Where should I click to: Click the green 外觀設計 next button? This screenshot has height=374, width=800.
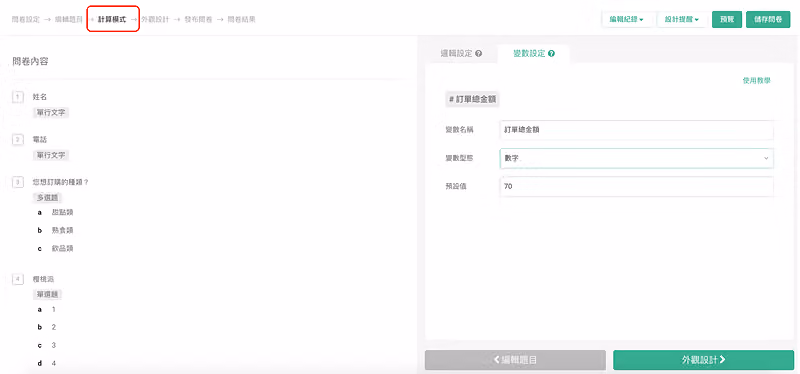click(704, 360)
